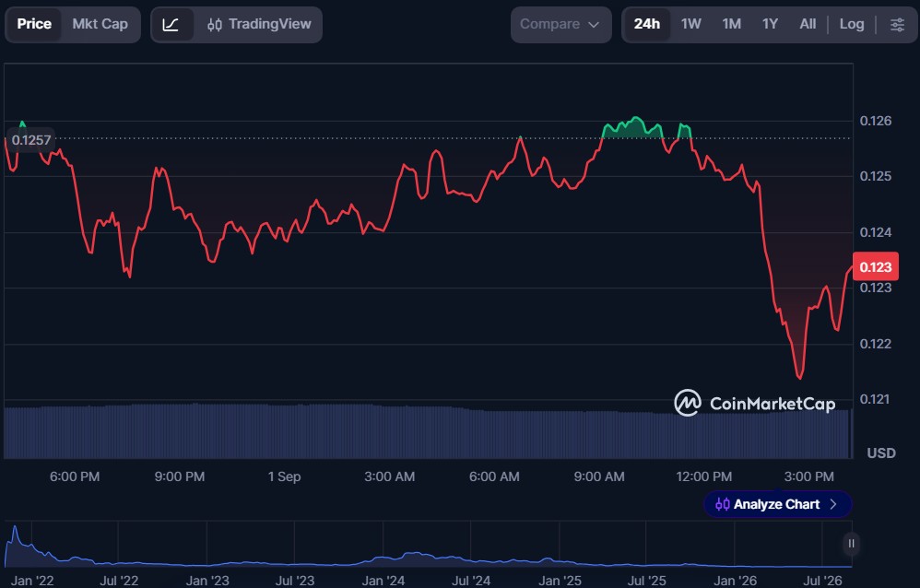This screenshot has height=588, width=920.
Task: Select the 24h time range tab
Action: (646, 24)
